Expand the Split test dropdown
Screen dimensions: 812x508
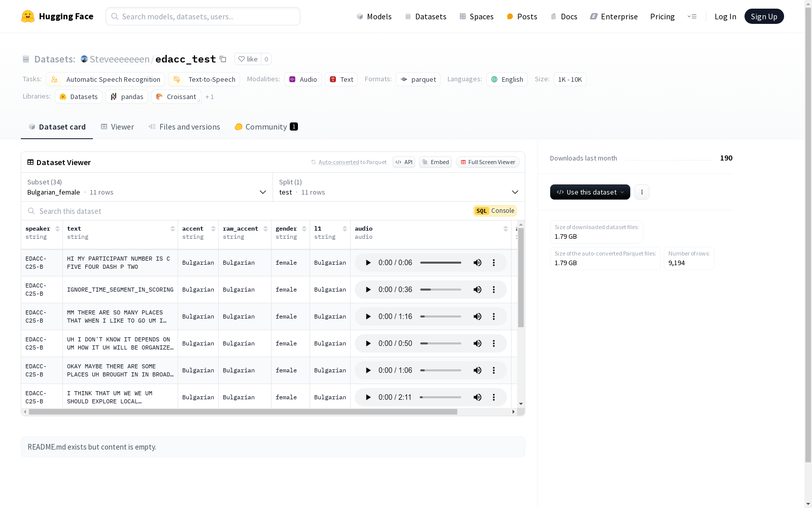click(398, 187)
